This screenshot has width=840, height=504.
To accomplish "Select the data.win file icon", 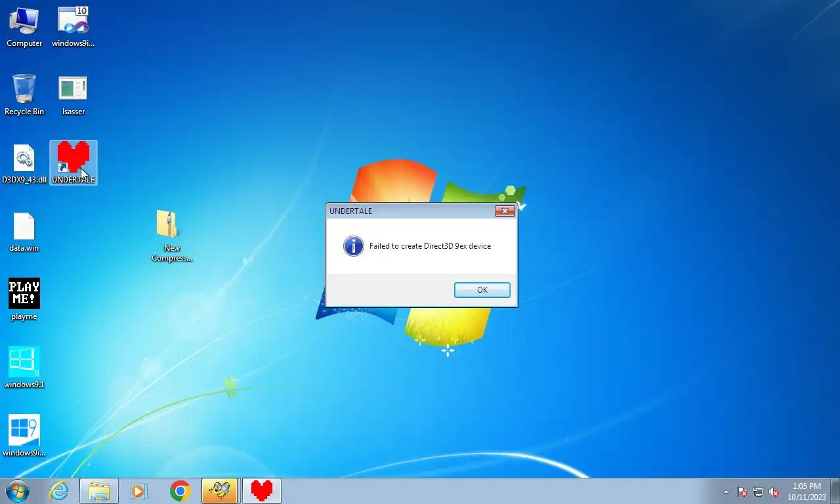I will (24, 232).
